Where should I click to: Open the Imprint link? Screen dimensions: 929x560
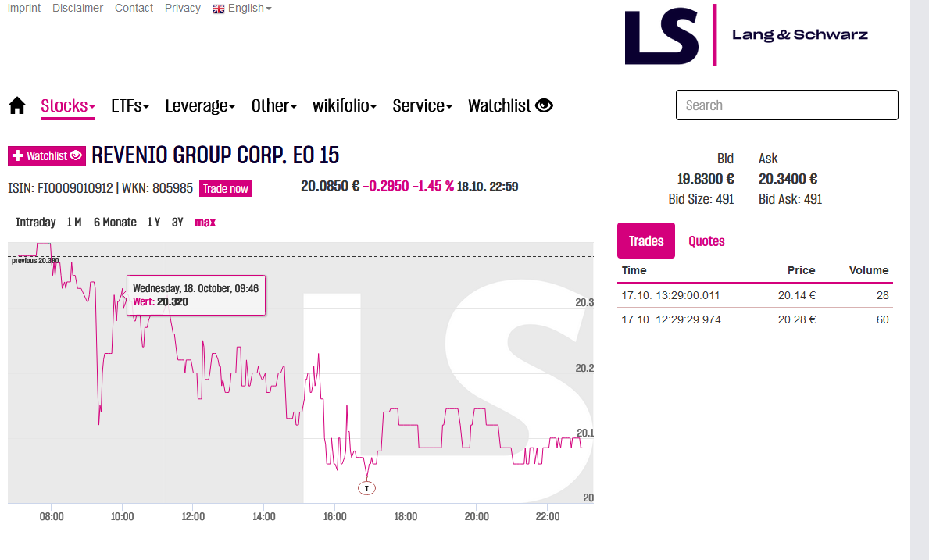tap(23, 8)
